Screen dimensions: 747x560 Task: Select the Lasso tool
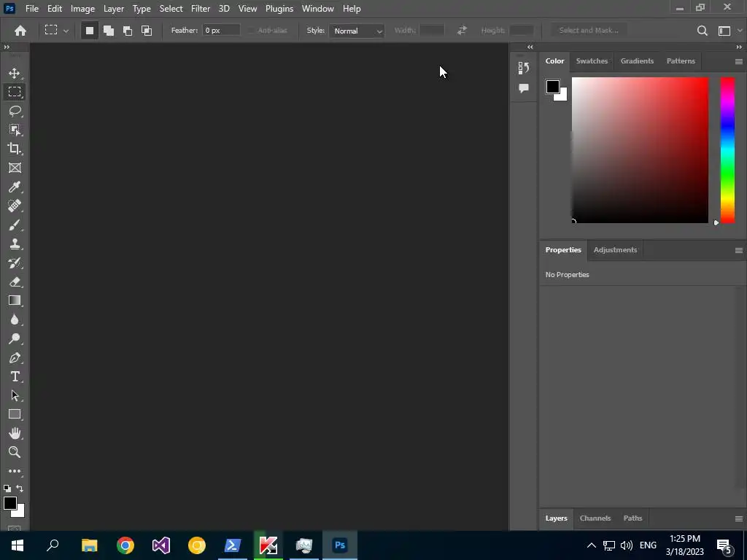(15, 111)
